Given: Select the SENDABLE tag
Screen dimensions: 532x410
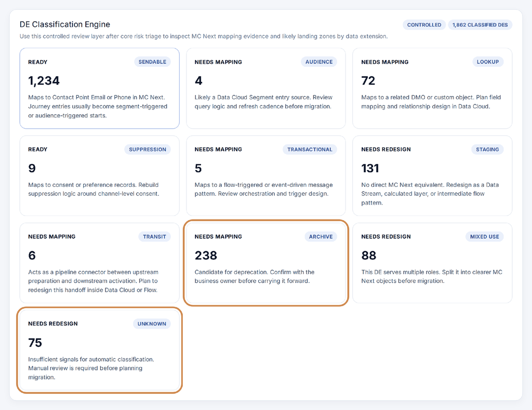Looking at the screenshot, I should click(x=152, y=62).
